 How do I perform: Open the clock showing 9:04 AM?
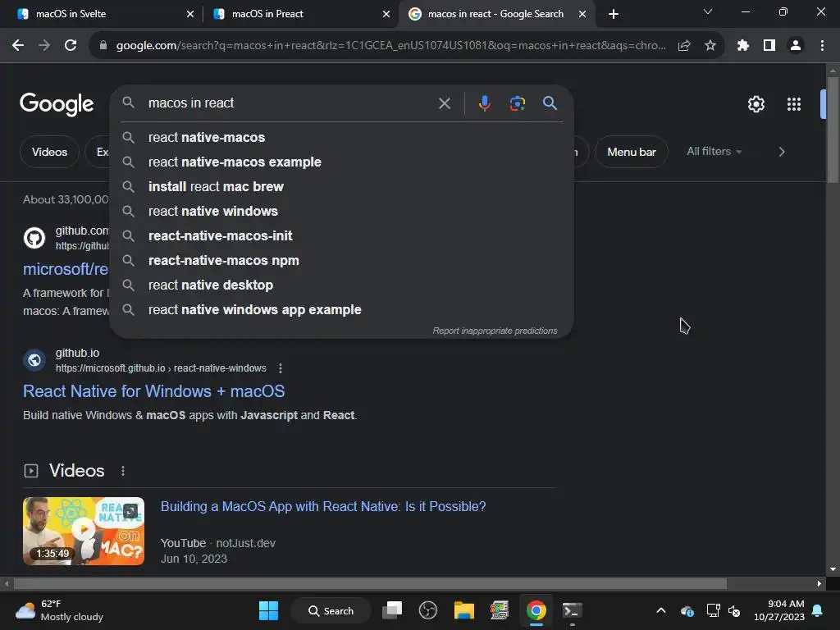(779, 610)
